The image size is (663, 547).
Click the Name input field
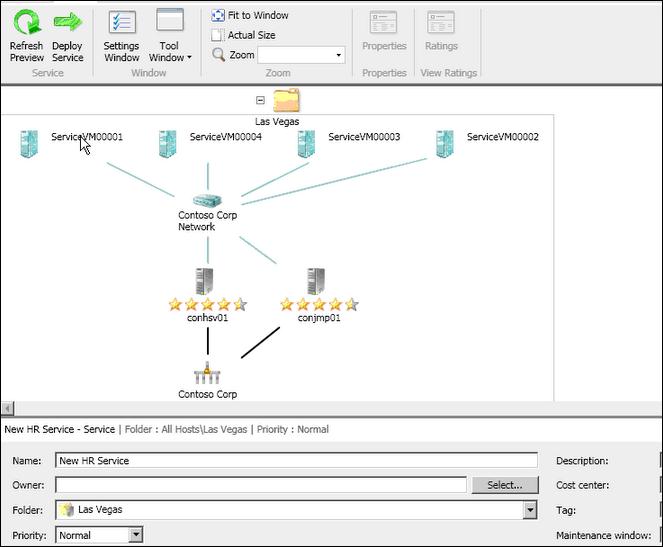pyautogui.click(x=296, y=460)
